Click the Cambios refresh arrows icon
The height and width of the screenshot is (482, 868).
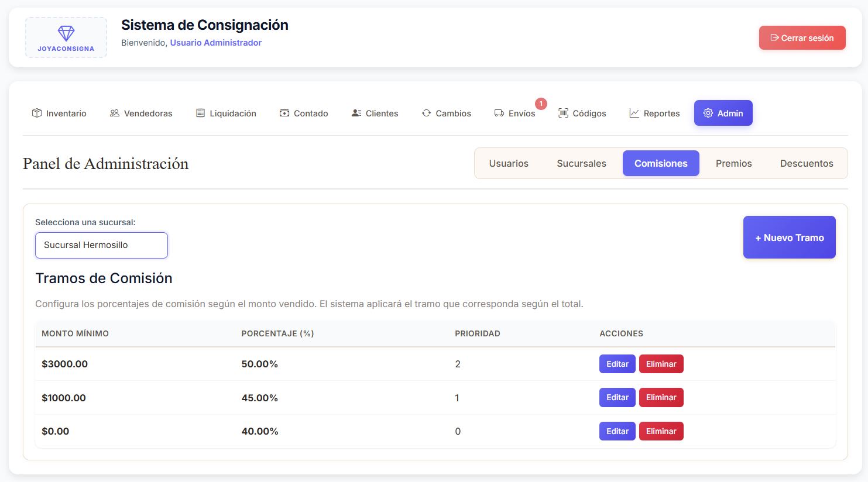[426, 113]
